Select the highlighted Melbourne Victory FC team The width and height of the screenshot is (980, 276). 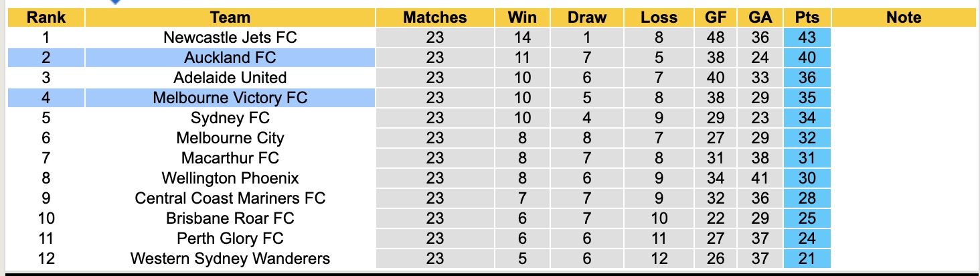pyautogui.click(x=230, y=98)
